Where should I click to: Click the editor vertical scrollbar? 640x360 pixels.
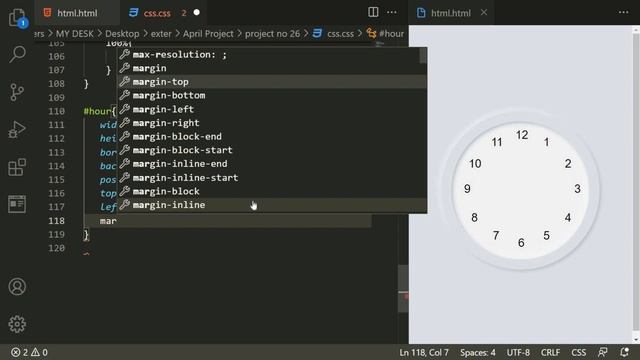click(x=403, y=289)
